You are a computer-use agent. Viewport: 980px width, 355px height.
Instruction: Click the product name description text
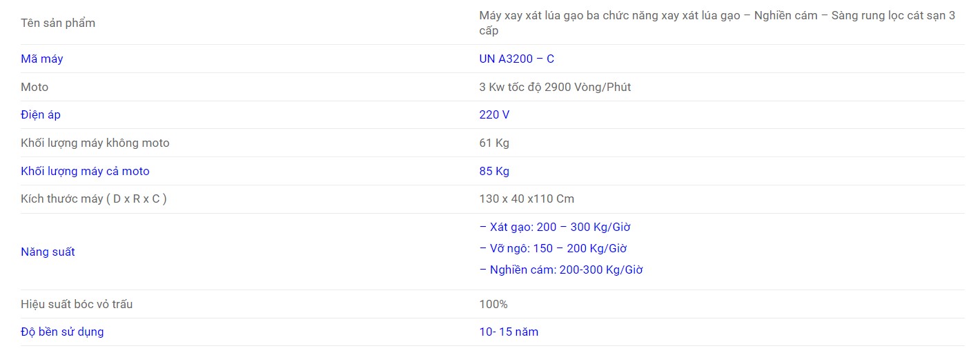[716, 23]
